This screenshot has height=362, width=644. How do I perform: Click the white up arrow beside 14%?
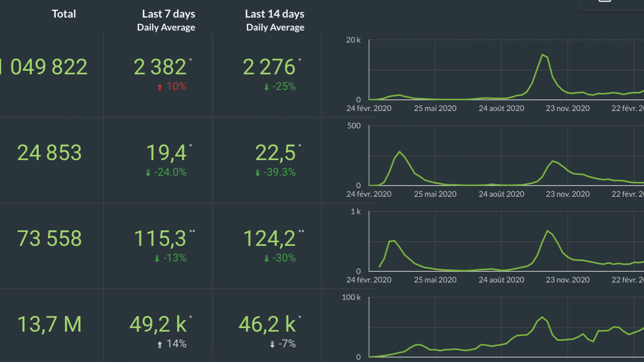click(160, 344)
